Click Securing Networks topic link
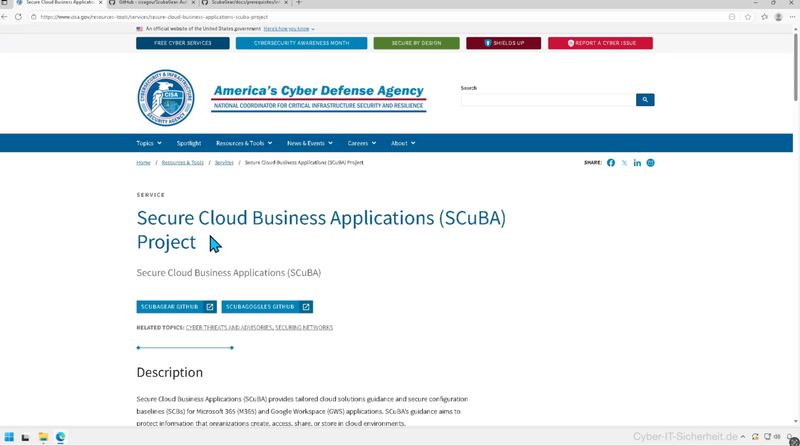800x446 pixels. click(304, 328)
